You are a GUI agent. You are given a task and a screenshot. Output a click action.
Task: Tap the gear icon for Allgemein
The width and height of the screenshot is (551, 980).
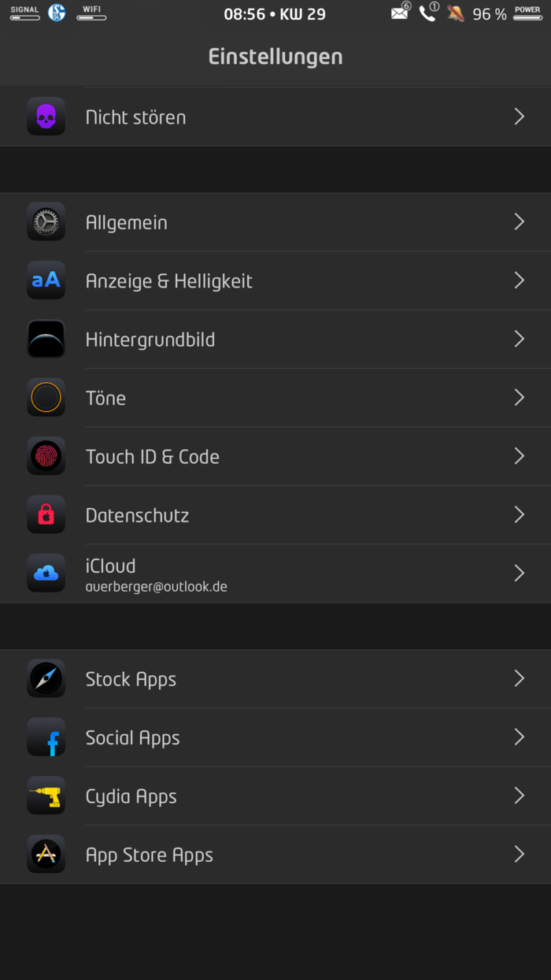(x=46, y=222)
